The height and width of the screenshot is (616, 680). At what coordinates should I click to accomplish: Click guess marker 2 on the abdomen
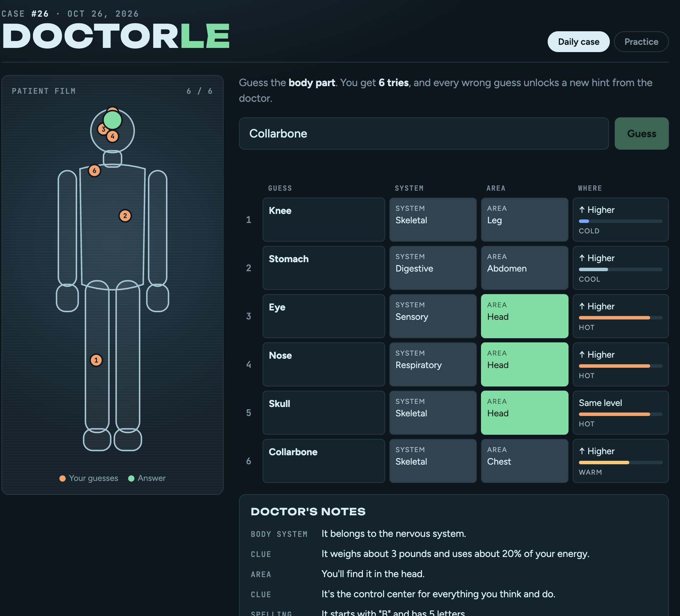pyautogui.click(x=125, y=216)
